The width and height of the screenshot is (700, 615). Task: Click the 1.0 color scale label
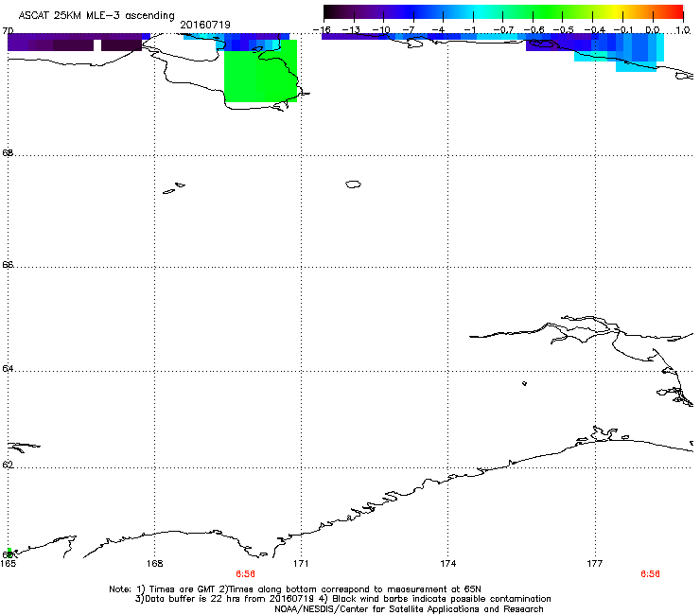[683, 30]
